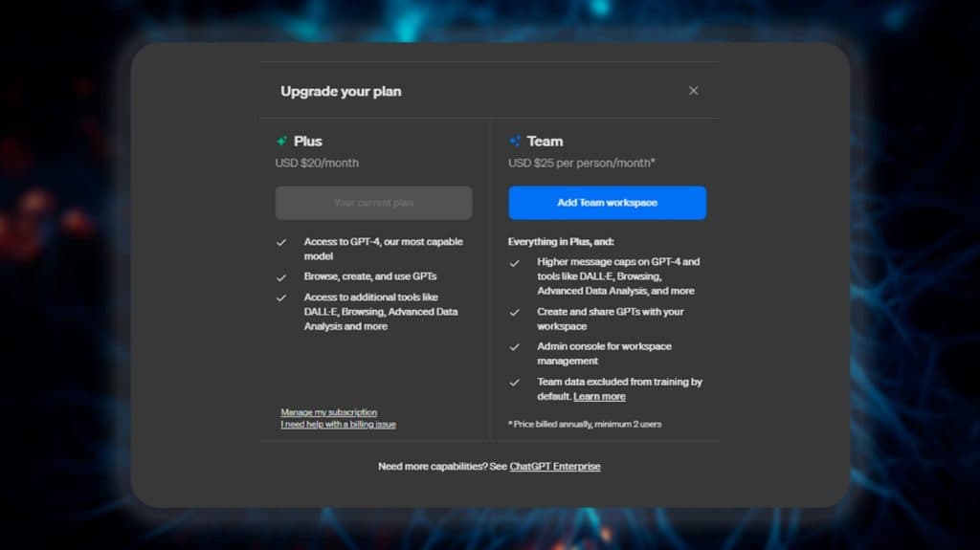Click the USD $20/month price text
Image resolution: width=980 pixels, height=550 pixels.
click(x=317, y=164)
